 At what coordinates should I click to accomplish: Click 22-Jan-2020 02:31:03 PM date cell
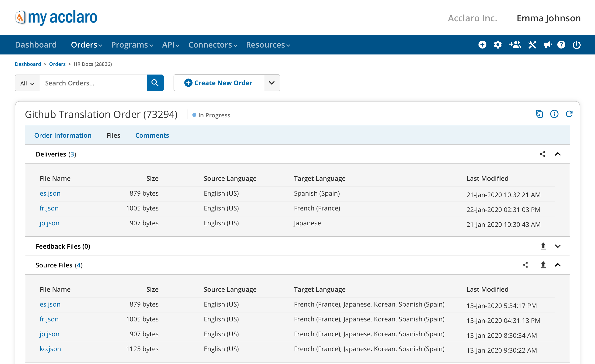tap(503, 210)
